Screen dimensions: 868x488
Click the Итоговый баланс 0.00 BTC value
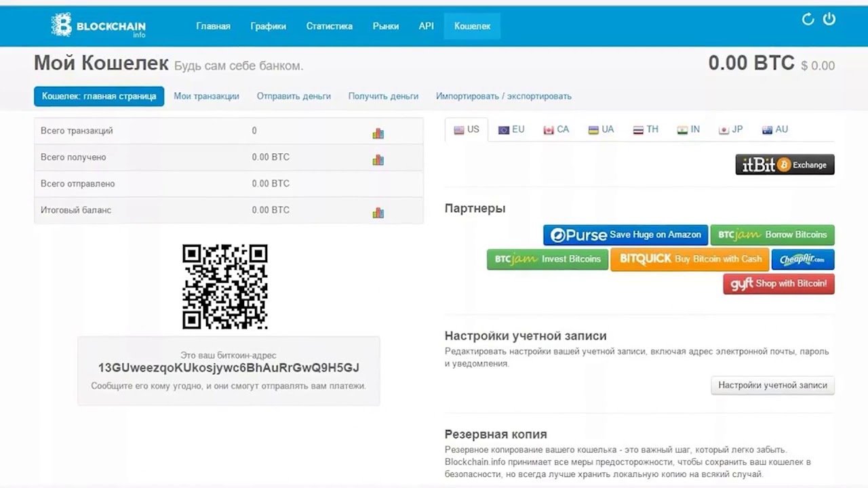click(271, 210)
